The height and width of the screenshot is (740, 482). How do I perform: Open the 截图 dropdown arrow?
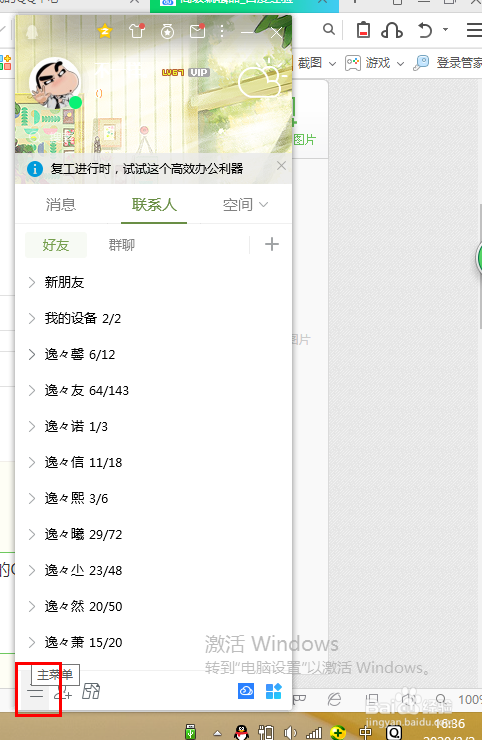[x=332, y=63]
